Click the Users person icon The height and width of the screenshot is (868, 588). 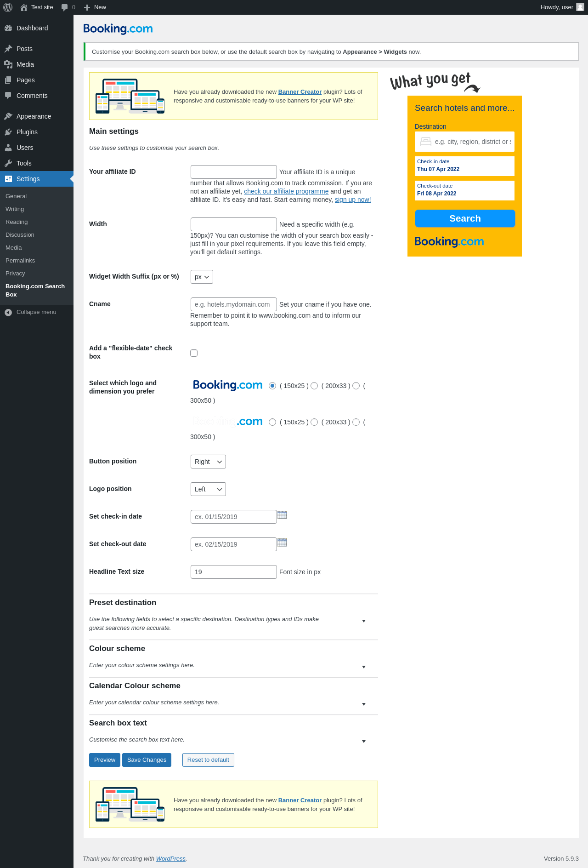[8, 148]
